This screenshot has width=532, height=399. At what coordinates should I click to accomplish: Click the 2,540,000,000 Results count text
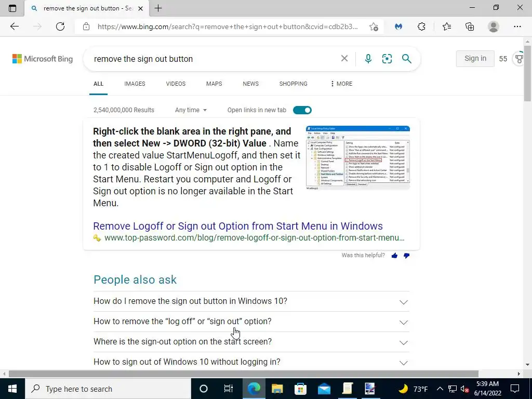124,110
